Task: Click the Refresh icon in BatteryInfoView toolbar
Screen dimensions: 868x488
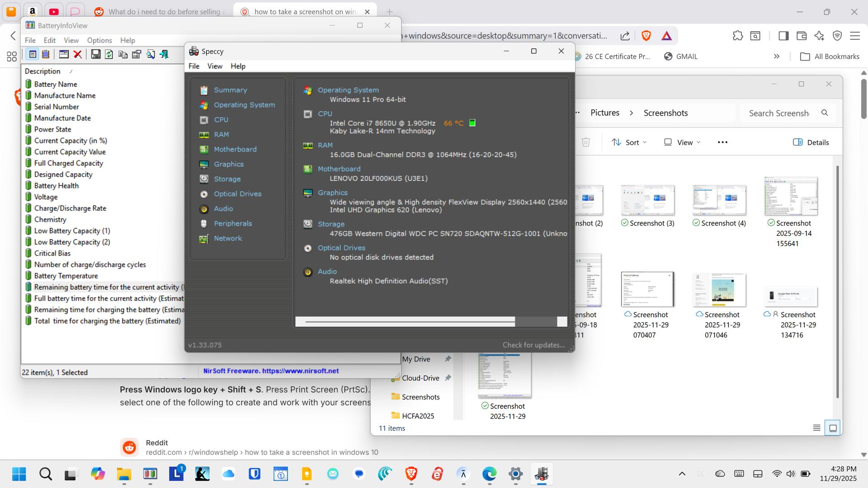Action: [109, 54]
